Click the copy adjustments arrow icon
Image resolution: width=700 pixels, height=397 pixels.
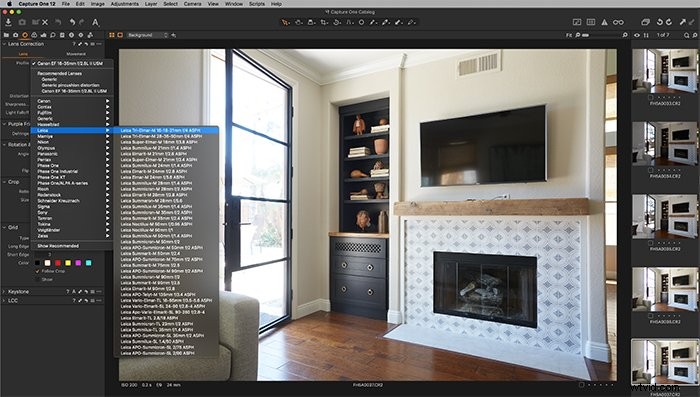point(683,22)
